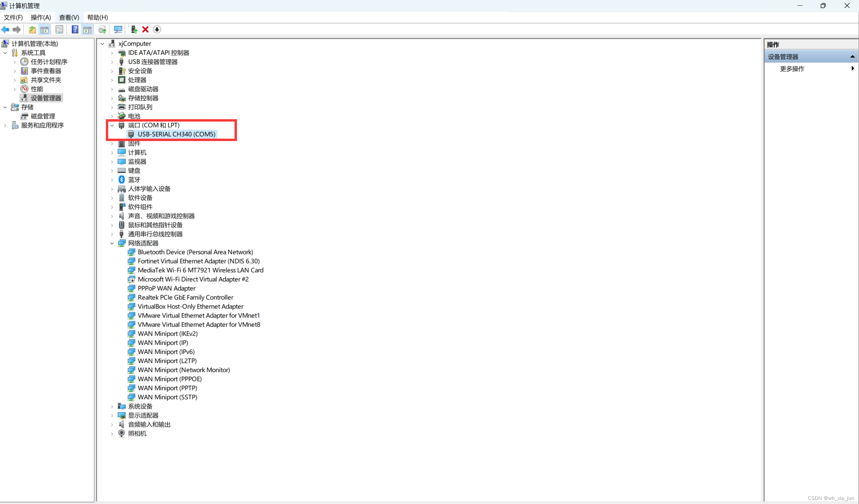Image resolution: width=859 pixels, height=504 pixels.
Task: Click the Up one level folder icon
Action: coord(32,30)
